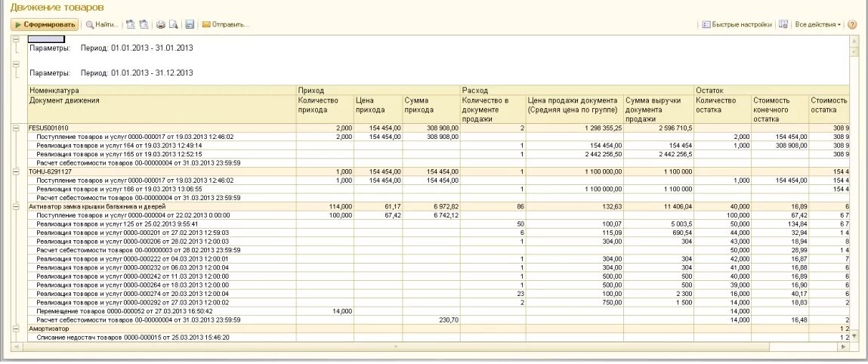
Task: Click the Стоимость конечного остатка header
Action: click(x=780, y=109)
